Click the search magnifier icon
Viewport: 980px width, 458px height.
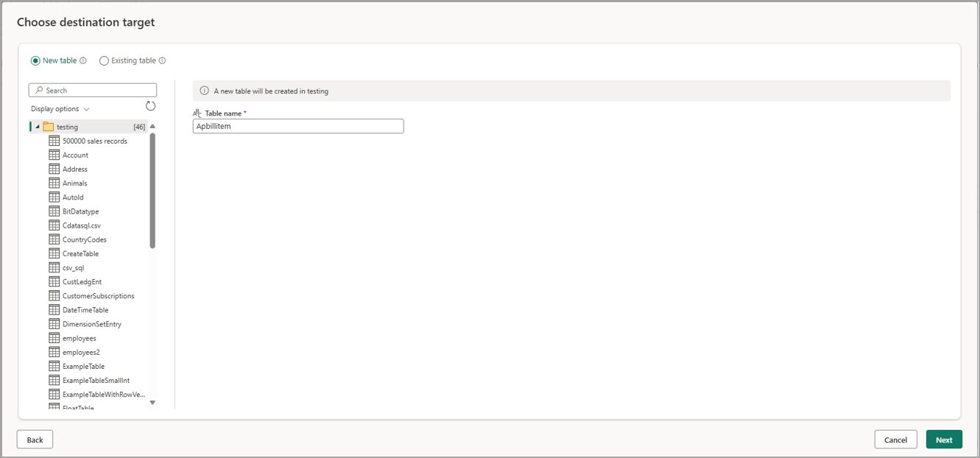pyautogui.click(x=38, y=89)
